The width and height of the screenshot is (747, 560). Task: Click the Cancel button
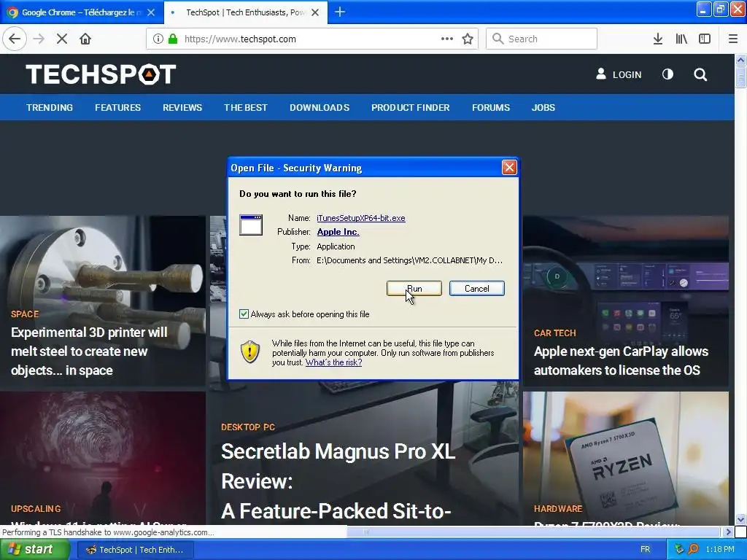point(477,289)
